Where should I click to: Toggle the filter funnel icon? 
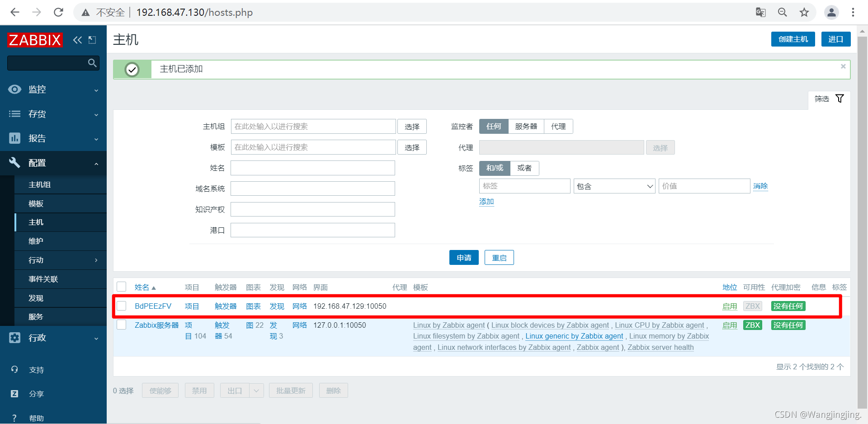(840, 99)
